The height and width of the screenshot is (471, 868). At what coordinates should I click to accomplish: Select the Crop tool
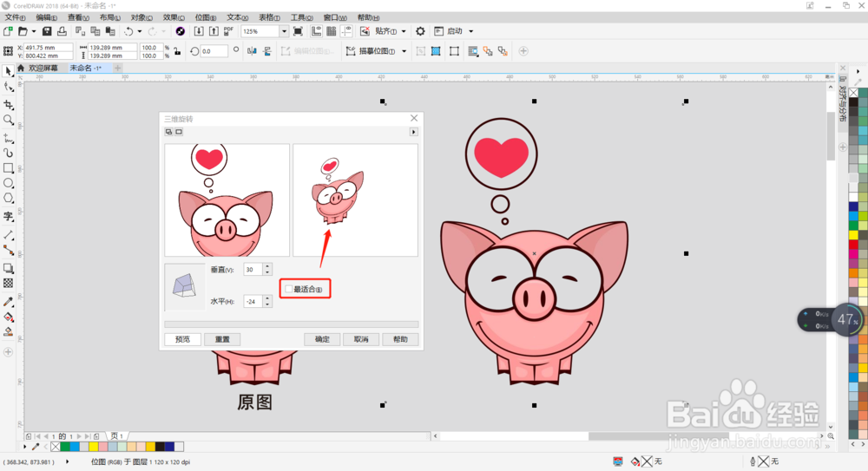click(x=9, y=105)
